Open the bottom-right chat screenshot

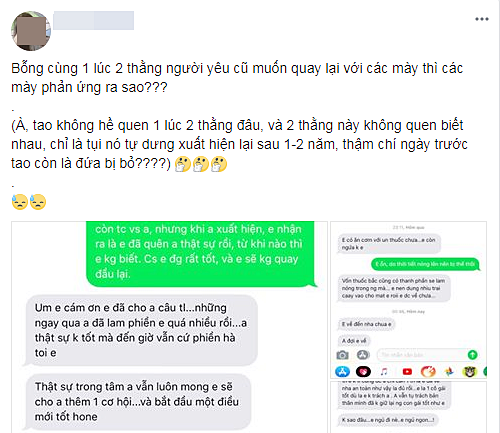[x=408, y=407]
